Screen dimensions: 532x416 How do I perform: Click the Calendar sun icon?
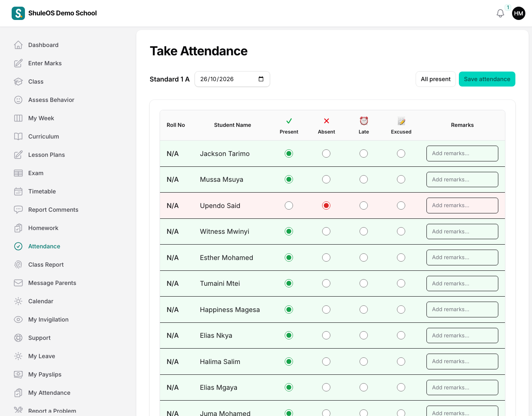click(18, 301)
